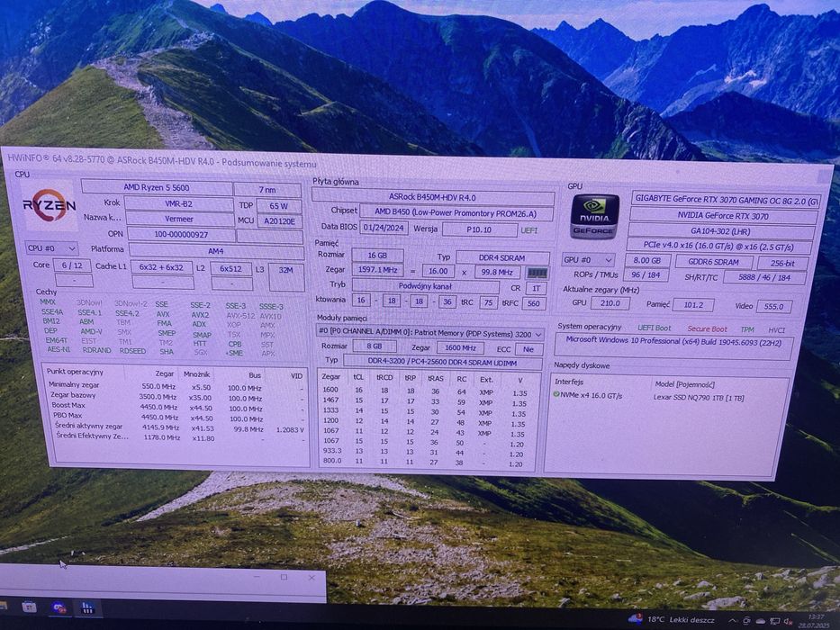This screenshot has width=840, height=630.
Task: Click the muted volume tray icon
Action: tap(788, 621)
